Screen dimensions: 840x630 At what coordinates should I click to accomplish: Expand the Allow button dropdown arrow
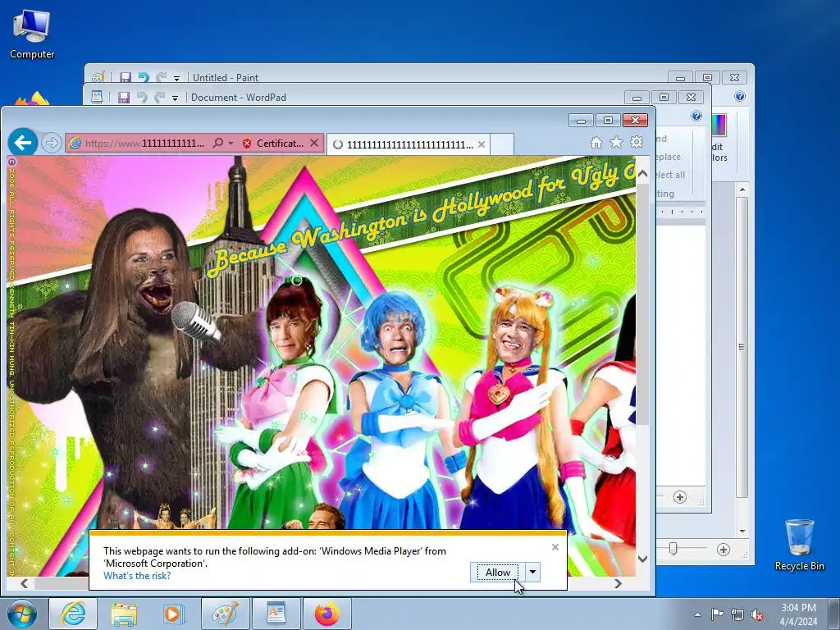(x=532, y=572)
